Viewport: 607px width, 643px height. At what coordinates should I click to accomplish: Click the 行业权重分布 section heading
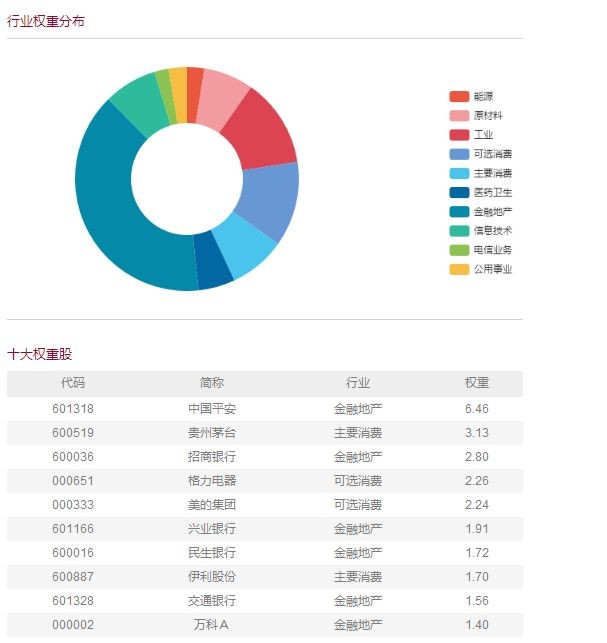(x=46, y=21)
